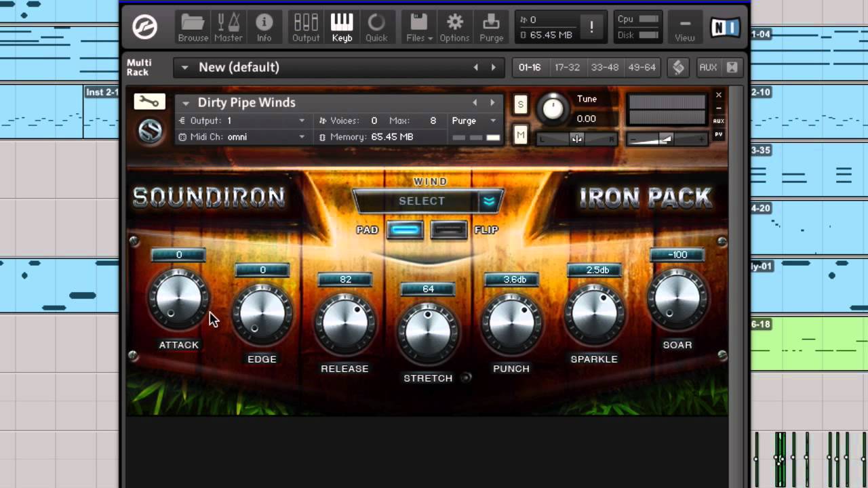The image size is (868, 488).
Task: Click the Native Instruments NI logo
Action: click(x=726, y=27)
